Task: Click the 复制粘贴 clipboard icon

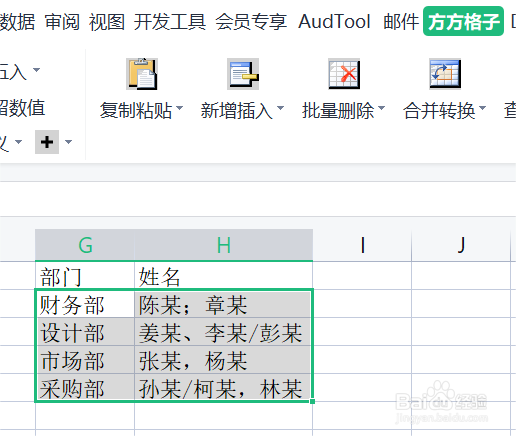Action: 142,74
